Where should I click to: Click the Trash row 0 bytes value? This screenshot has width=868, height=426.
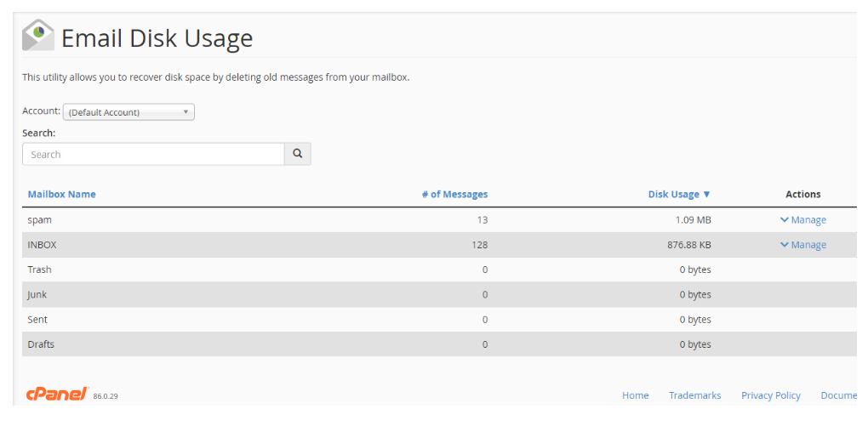694,270
